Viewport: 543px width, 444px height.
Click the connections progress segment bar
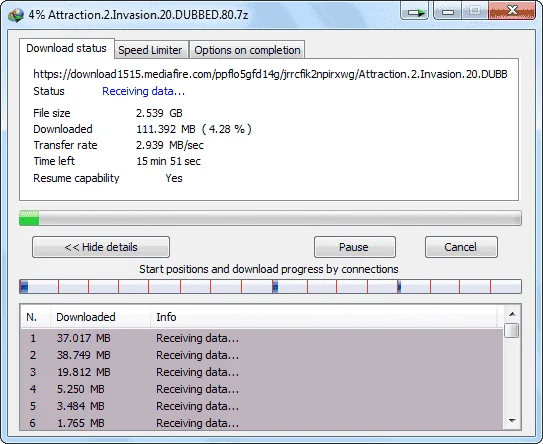pos(270,286)
